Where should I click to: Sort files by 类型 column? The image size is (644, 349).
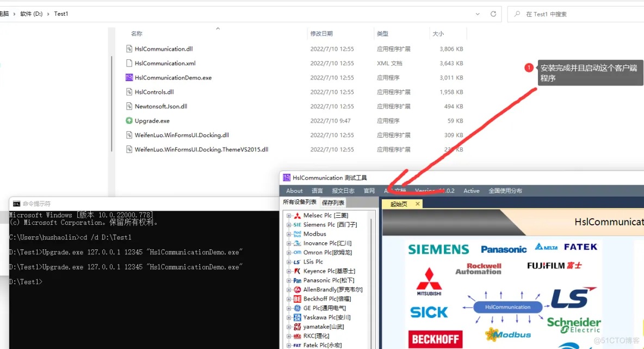[382, 34]
